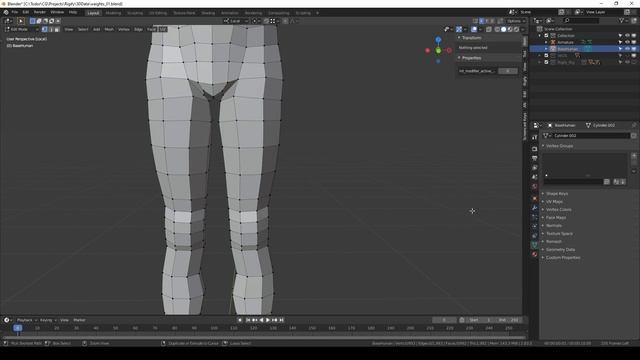
Task: Toggle snapping magnet icon
Action: (x=266, y=21)
